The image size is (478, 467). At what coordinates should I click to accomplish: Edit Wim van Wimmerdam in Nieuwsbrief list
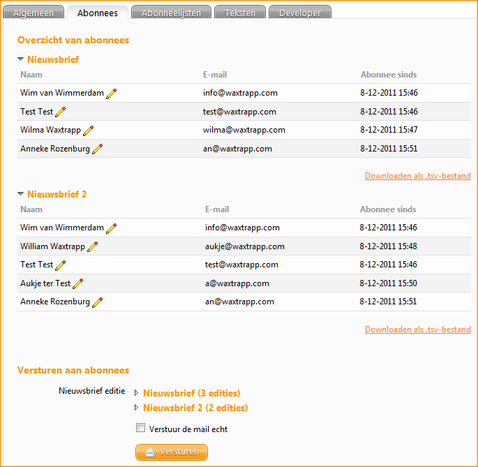[x=111, y=94]
